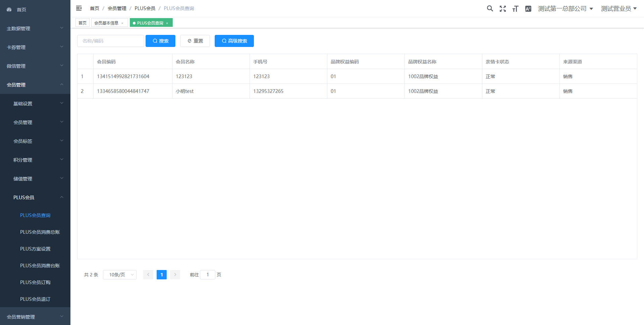Open the 测试营业员 user dropdown
The height and width of the screenshot is (325, 644).
(619, 9)
